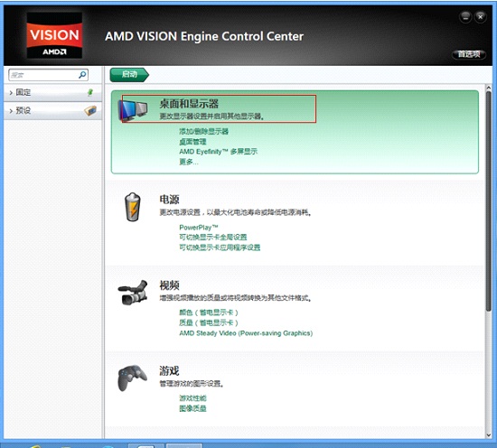
Task: Click the AMD VISION logo
Action: [54, 35]
